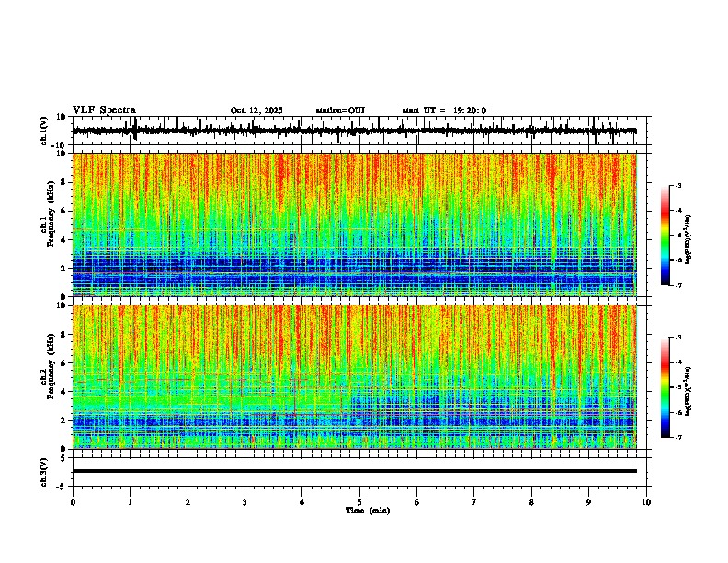Click the "station=OUI" label
The height and width of the screenshot is (563, 728).
click(x=340, y=110)
